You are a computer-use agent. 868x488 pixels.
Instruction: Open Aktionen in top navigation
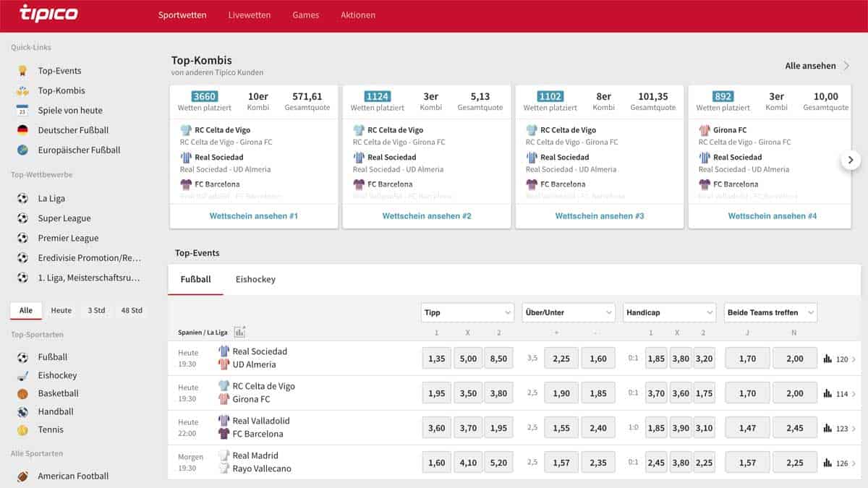(x=358, y=15)
